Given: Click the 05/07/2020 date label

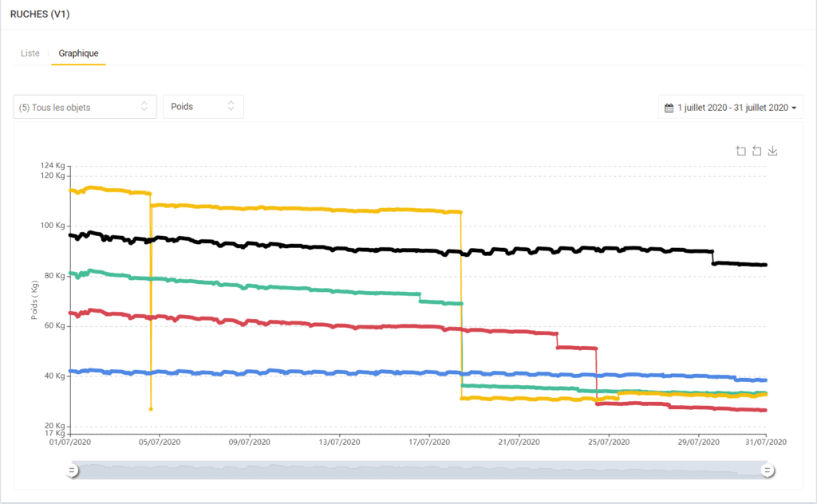Looking at the screenshot, I should pos(160,442).
